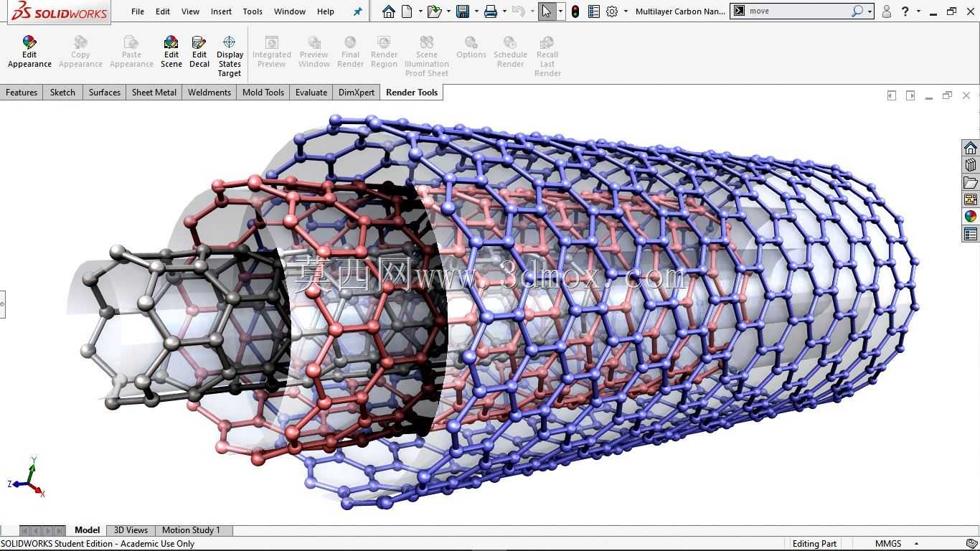980x551 pixels.
Task: Switch to the 3D Views tab
Action: pos(131,530)
